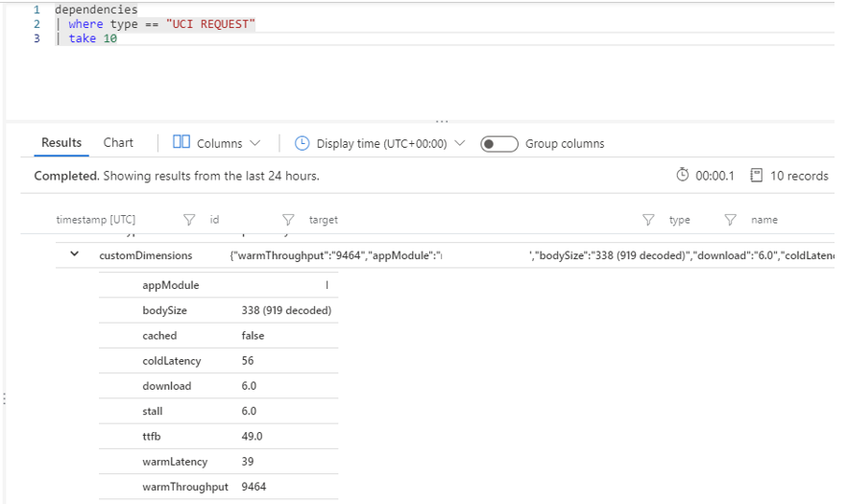The height and width of the screenshot is (504, 847).
Task: Switch to the Results tab
Action: (x=61, y=143)
